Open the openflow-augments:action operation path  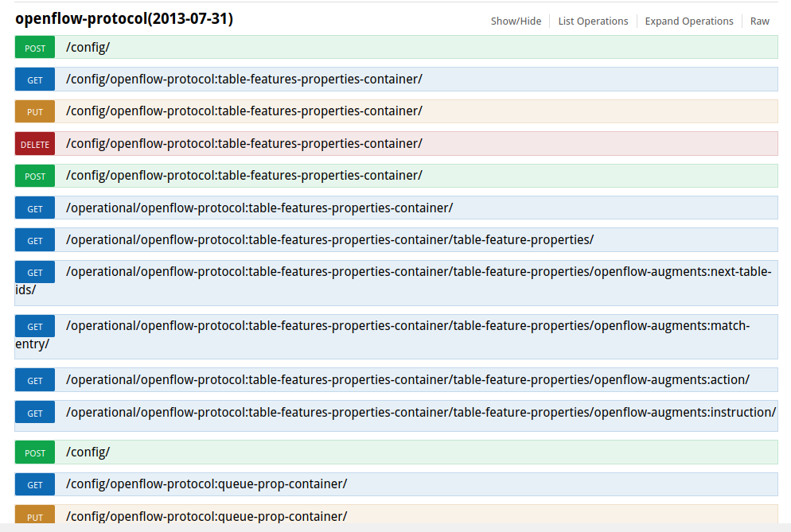(x=407, y=379)
